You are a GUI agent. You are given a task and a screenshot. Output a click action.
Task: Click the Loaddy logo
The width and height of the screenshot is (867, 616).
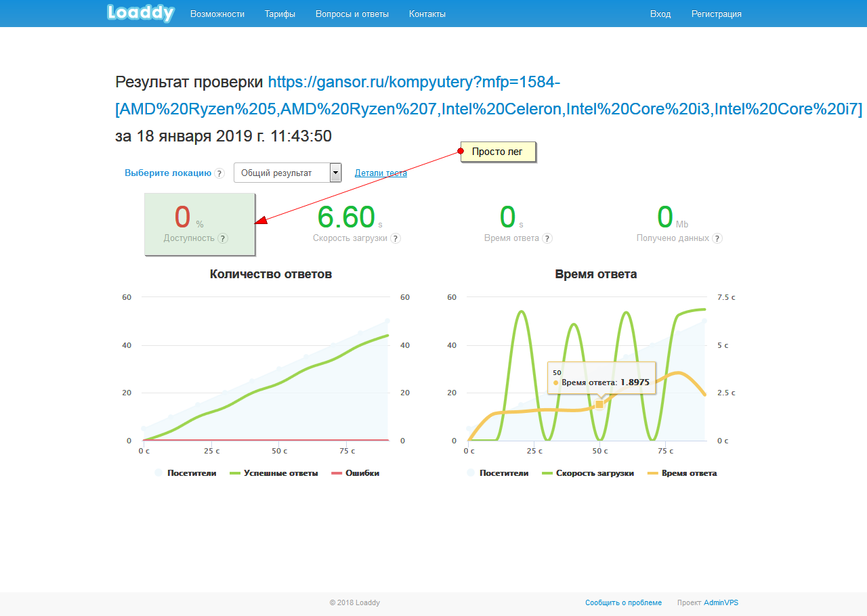coord(141,14)
